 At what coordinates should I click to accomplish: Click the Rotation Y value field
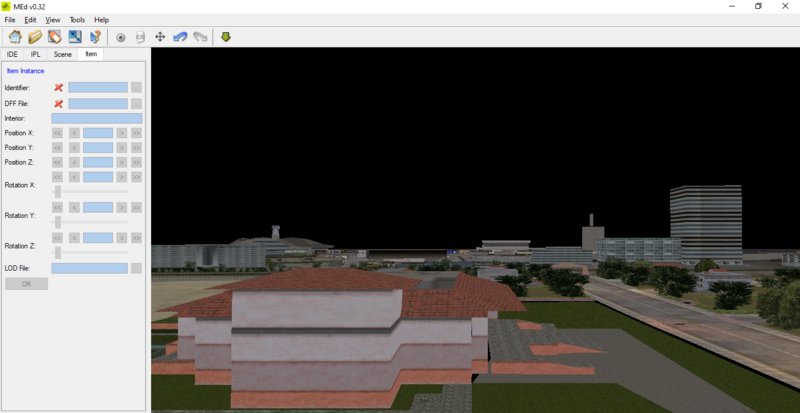pos(98,208)
